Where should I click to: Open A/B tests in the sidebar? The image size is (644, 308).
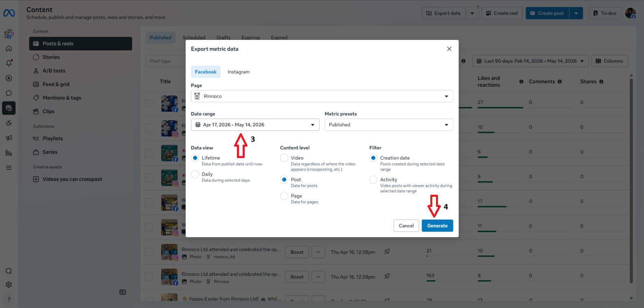(x=81, y=70)
